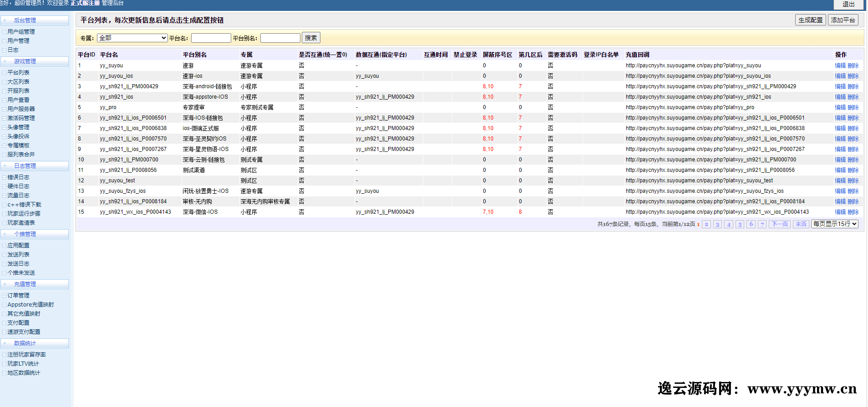Collapse the 日志管理 sidebar section
Image resolution: width=868 pixels, height=407 pixels.
coord(35,166)
